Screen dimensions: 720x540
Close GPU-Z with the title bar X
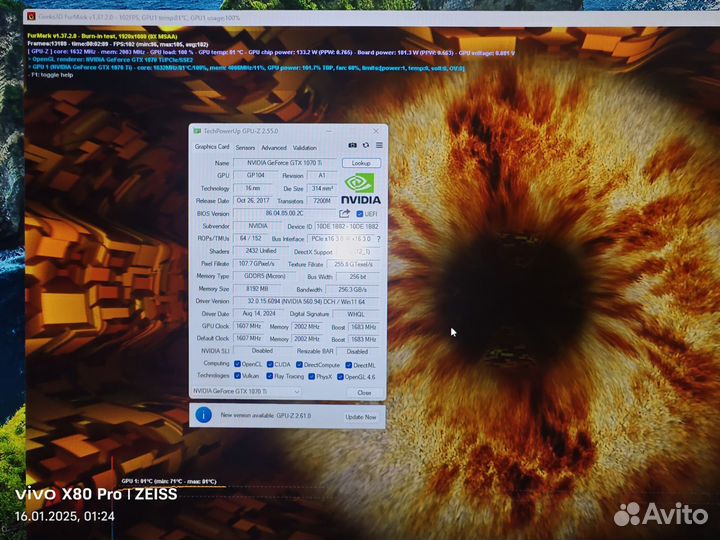376,131
